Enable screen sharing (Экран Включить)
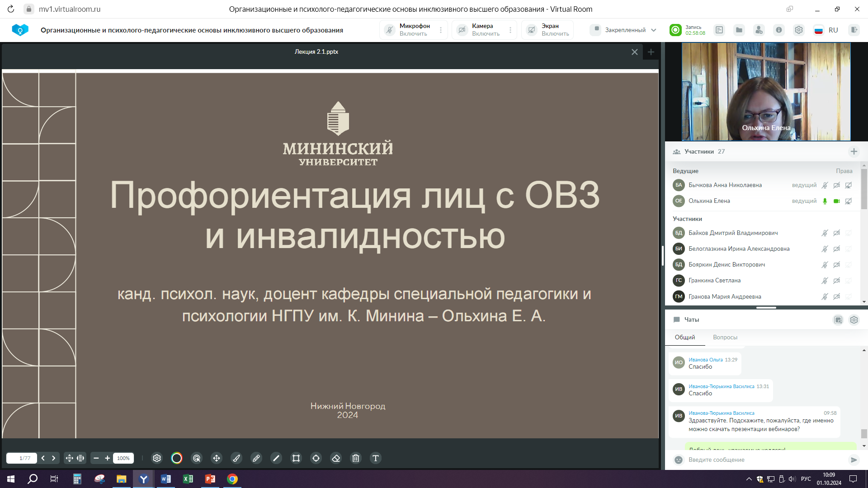 click(548, 30)
